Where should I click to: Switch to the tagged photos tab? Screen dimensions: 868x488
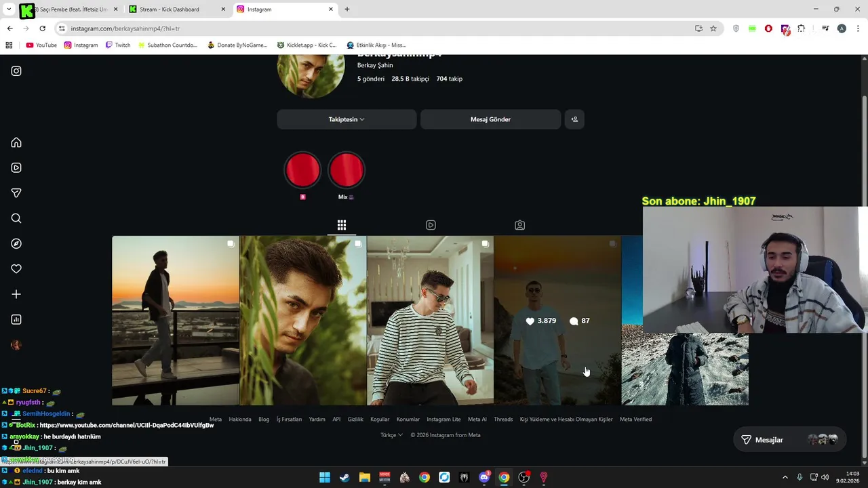519,225
